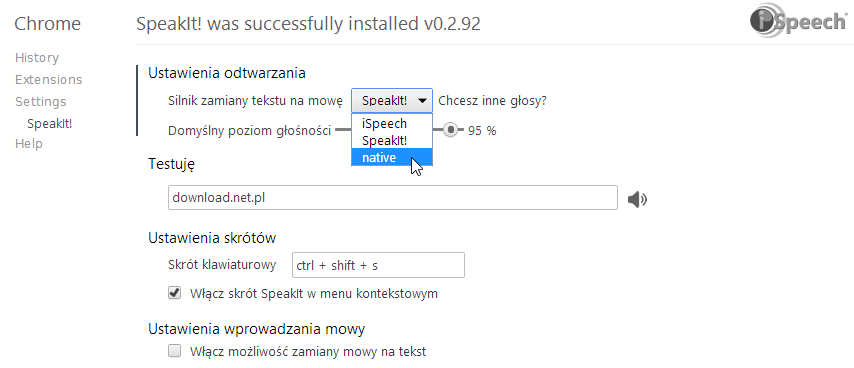Toggle SpeakIt context menu shortcut checkbox

(174, 293)
